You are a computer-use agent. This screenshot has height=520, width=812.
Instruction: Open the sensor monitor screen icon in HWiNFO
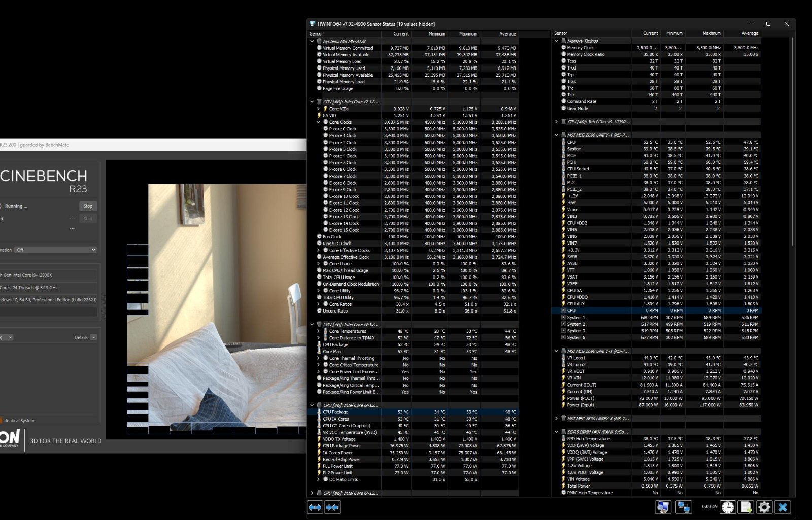click(x=663, y=507)
